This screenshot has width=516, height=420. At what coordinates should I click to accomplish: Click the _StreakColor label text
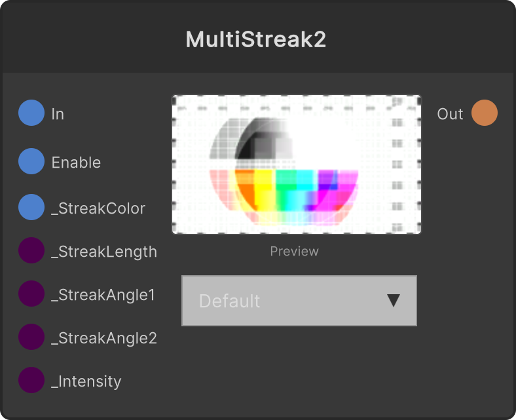(98, 208)
